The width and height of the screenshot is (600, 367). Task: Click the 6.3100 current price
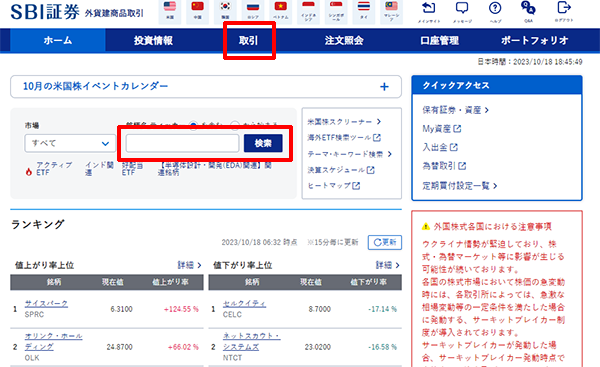(121, 309)
